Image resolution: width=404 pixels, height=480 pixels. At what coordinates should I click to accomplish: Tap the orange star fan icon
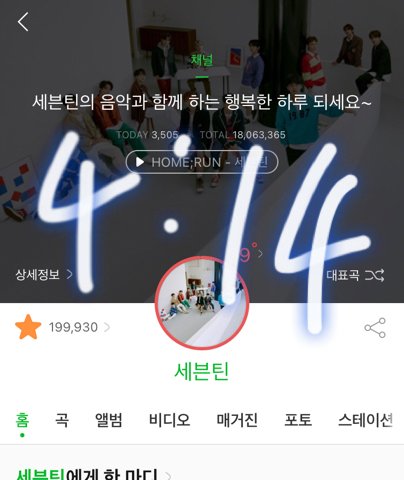click(28, 327)
